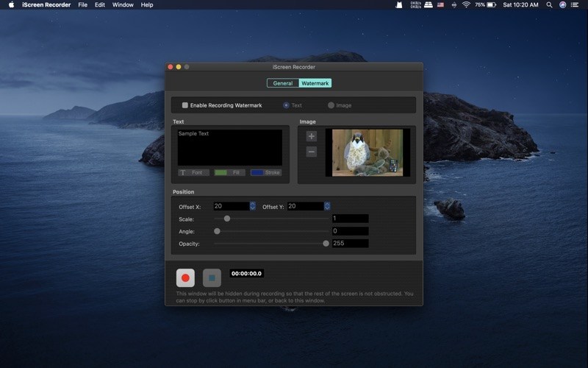Open the Apple menu

pyautogui.click(x=11, y=4)
